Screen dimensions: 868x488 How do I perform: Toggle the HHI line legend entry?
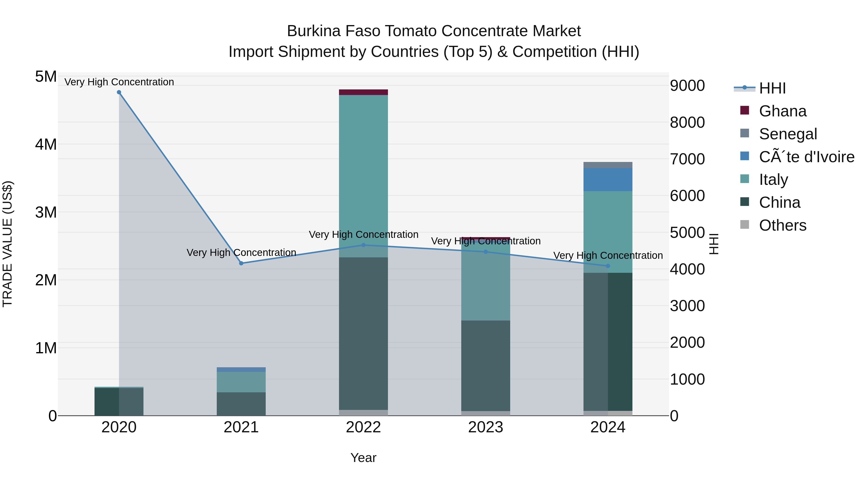pos(760,88)
